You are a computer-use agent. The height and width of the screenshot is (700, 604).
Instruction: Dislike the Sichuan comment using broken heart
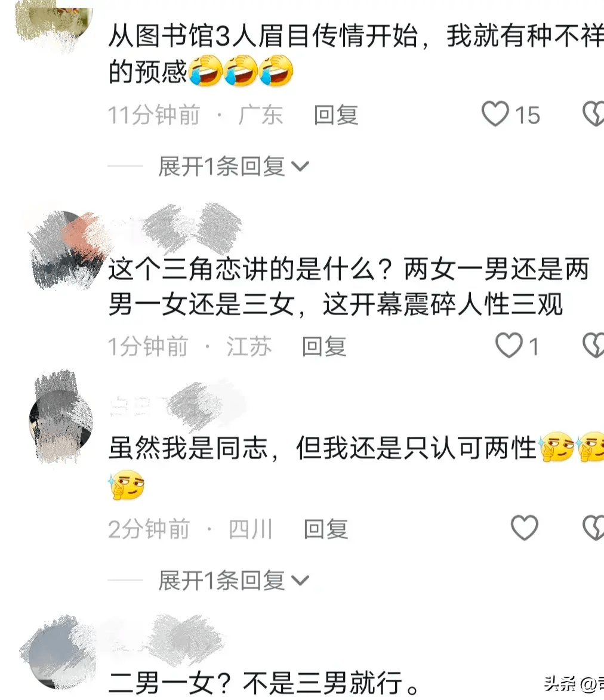click(594, 528)
